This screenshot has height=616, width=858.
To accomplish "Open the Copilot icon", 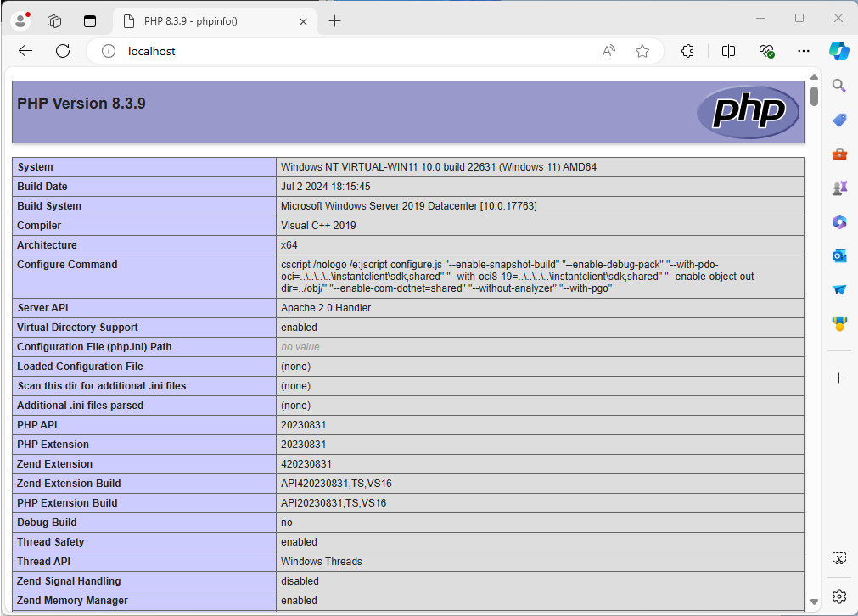I will tap(838, 51).
